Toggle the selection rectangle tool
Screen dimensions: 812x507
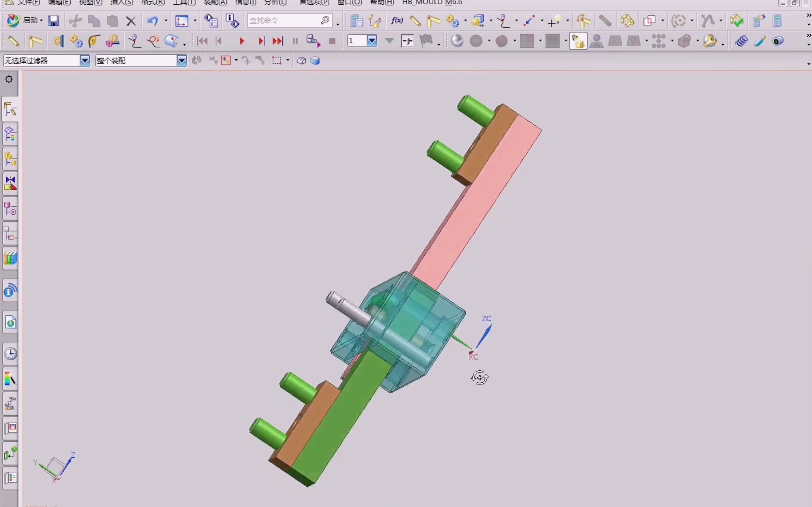(x=277, y=61)
